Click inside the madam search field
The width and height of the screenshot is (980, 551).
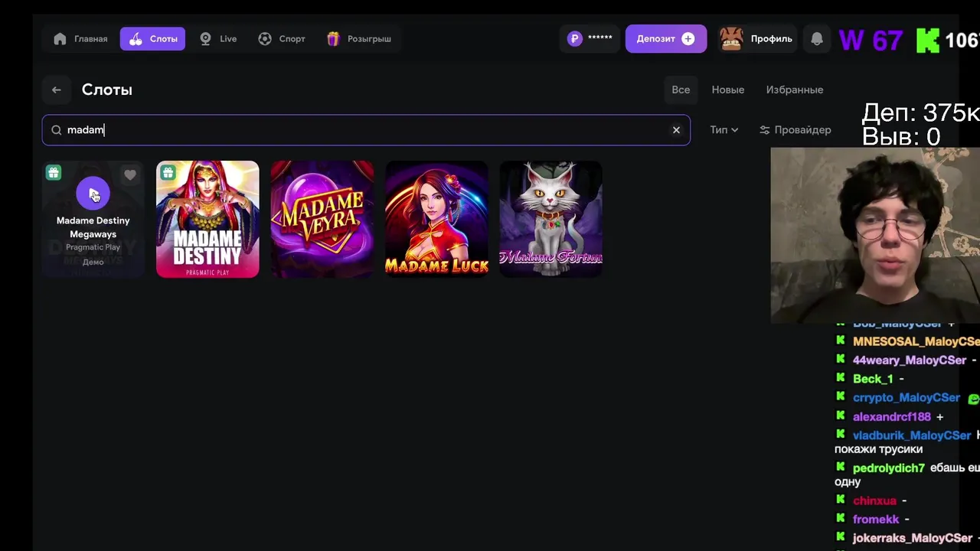tap(366, 130)
